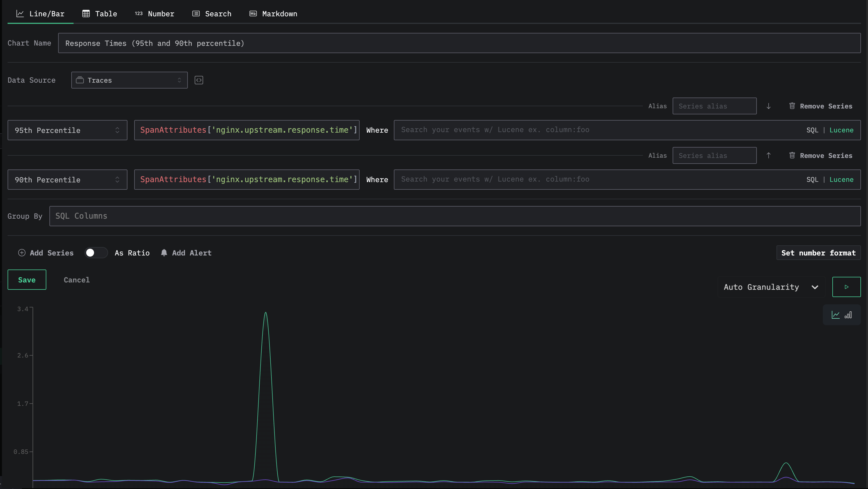The image size is (868, 489).
Task: Switch to the Table tab
Action: (100, 14)
